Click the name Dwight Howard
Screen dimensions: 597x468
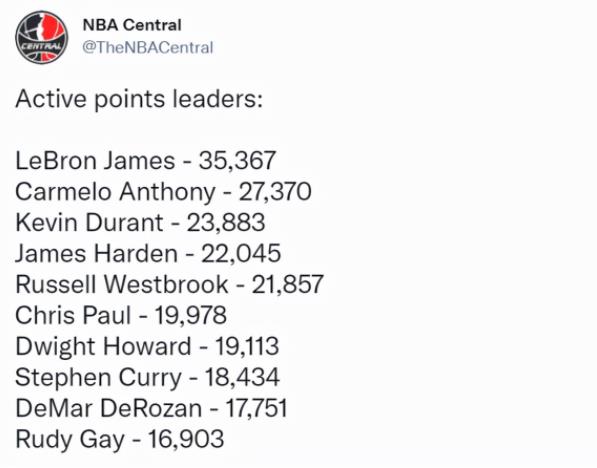click(x=103, y=346)
